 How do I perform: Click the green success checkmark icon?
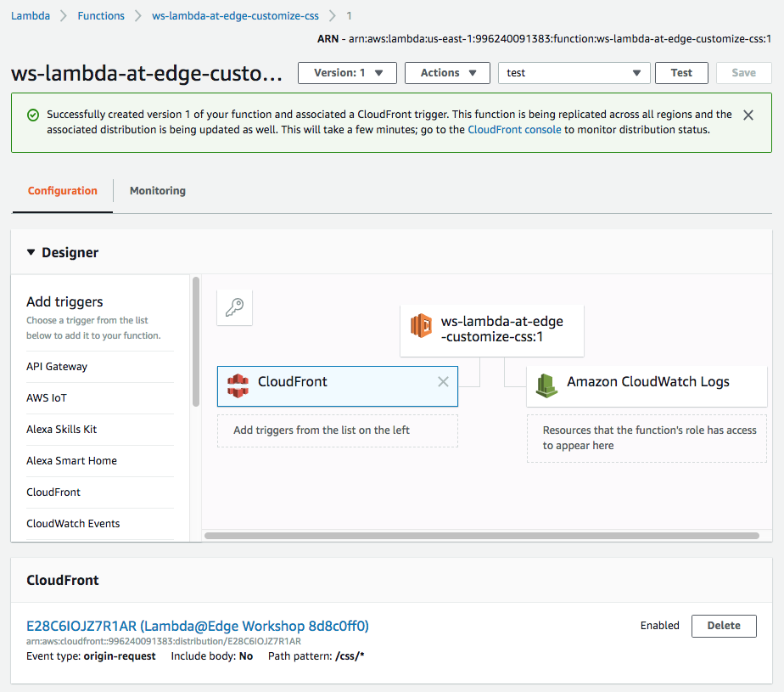click(33, 115)
